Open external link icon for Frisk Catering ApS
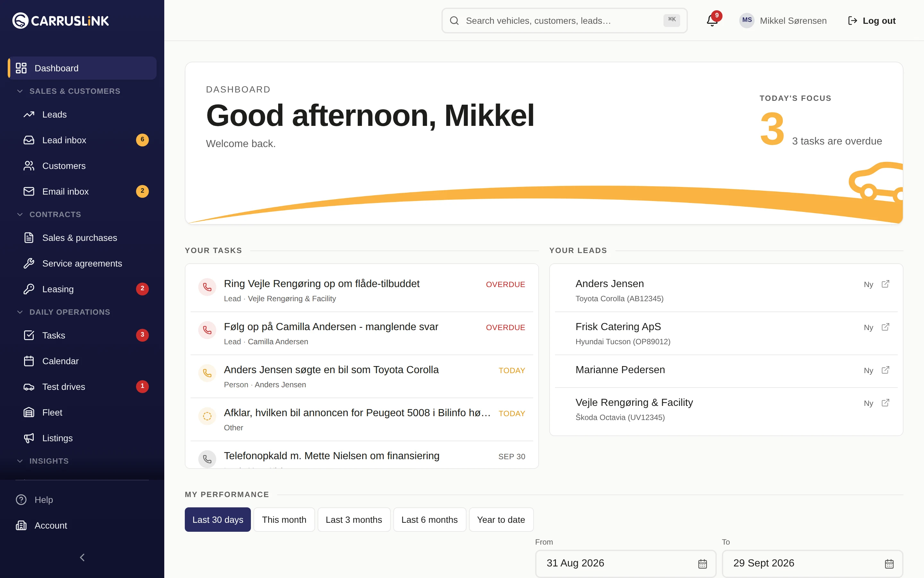This screenshot has height=578, width=924. (x=885, y=327)
